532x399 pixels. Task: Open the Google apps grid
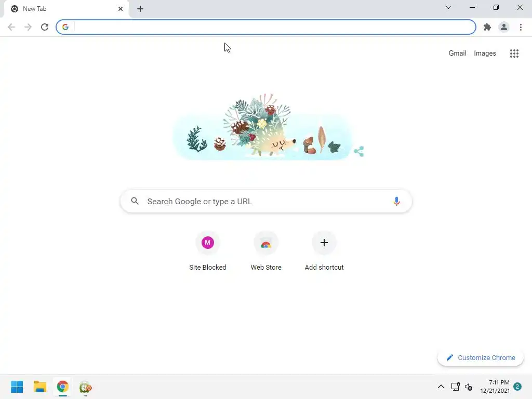[x=514, y=54]
